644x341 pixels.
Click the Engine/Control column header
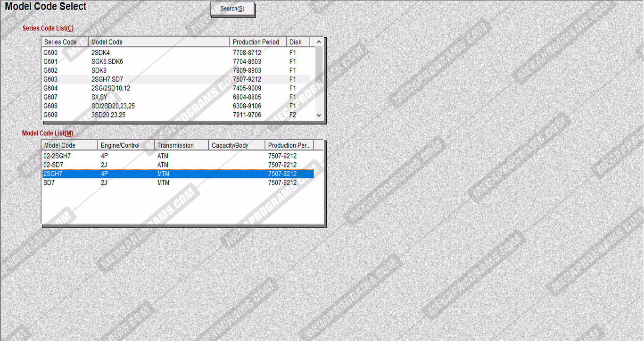click(126, 145)
